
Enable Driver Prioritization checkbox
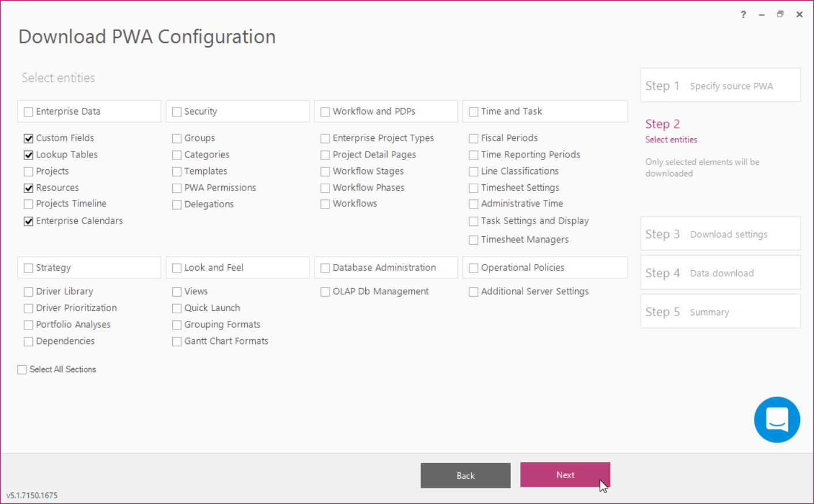(28, 308)
